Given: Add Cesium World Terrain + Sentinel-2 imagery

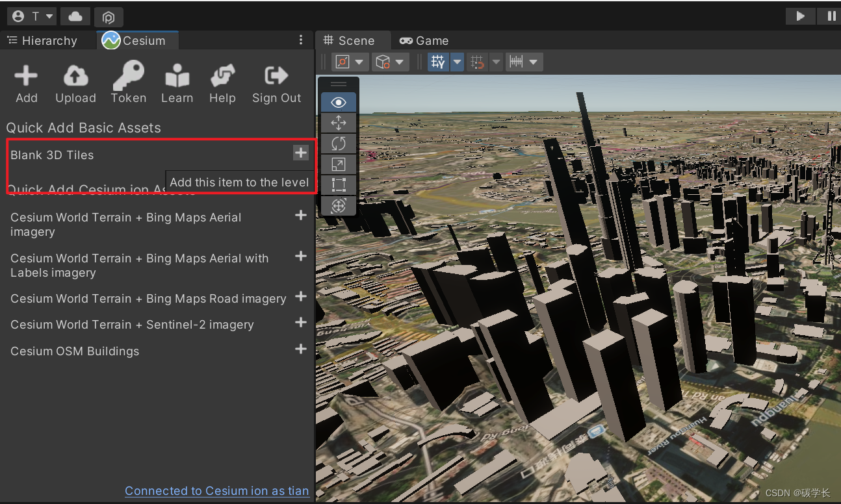Looking at the screenshot, I should pyautogui.click(x=300, y=322).
